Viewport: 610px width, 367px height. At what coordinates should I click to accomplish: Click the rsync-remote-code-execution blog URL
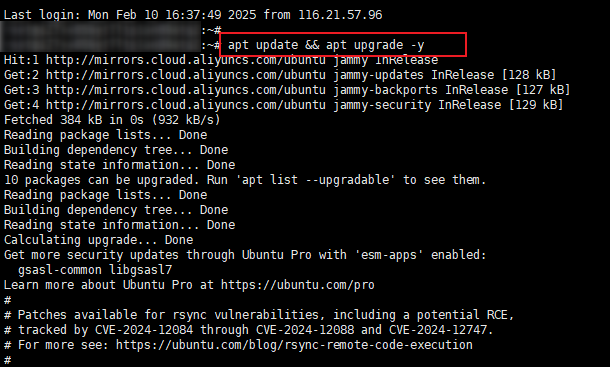point(294,345)
